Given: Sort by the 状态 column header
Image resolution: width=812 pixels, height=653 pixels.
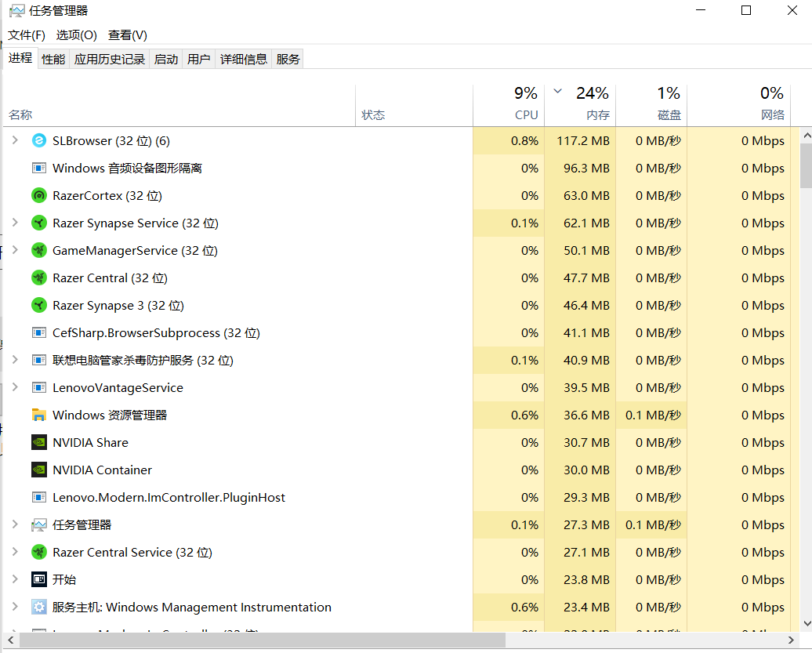Looking at the screenshot, I should coord(415,106).
